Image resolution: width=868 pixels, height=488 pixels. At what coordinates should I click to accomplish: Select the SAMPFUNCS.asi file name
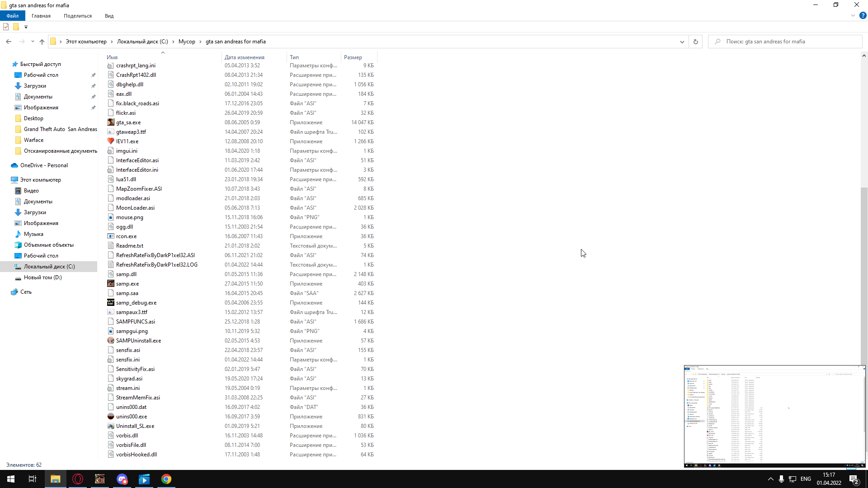[x=136, y=322]
